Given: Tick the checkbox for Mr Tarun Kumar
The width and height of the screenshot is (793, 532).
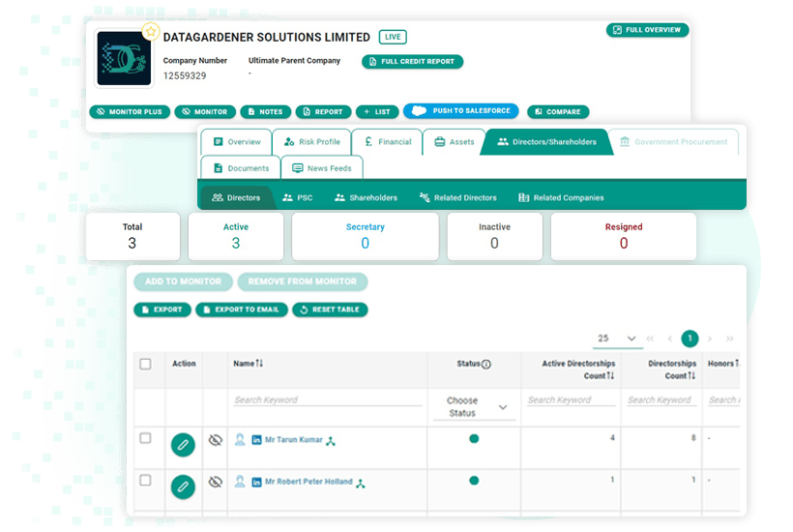Looking at the screenshot, I should pyautogui.click(x=146, y=438).
